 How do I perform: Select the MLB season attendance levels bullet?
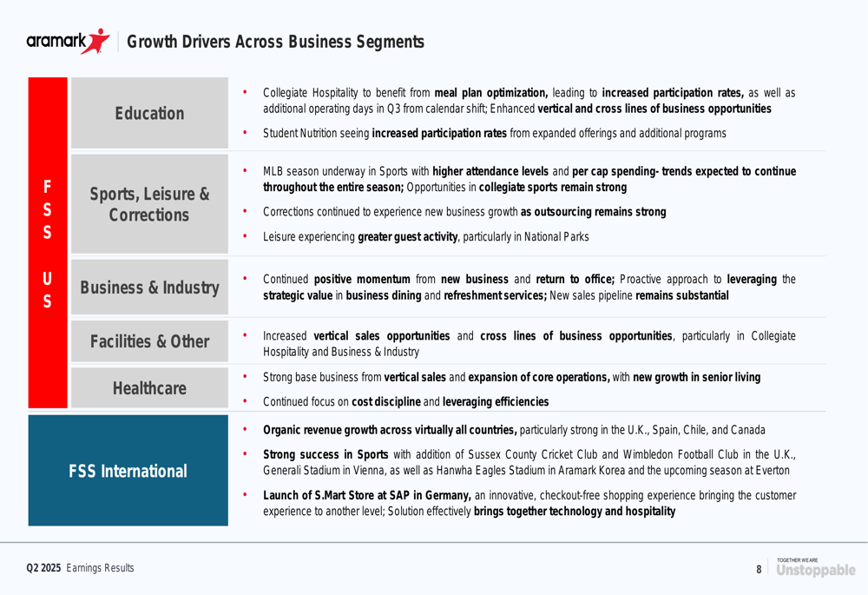[x=529, y=179]
